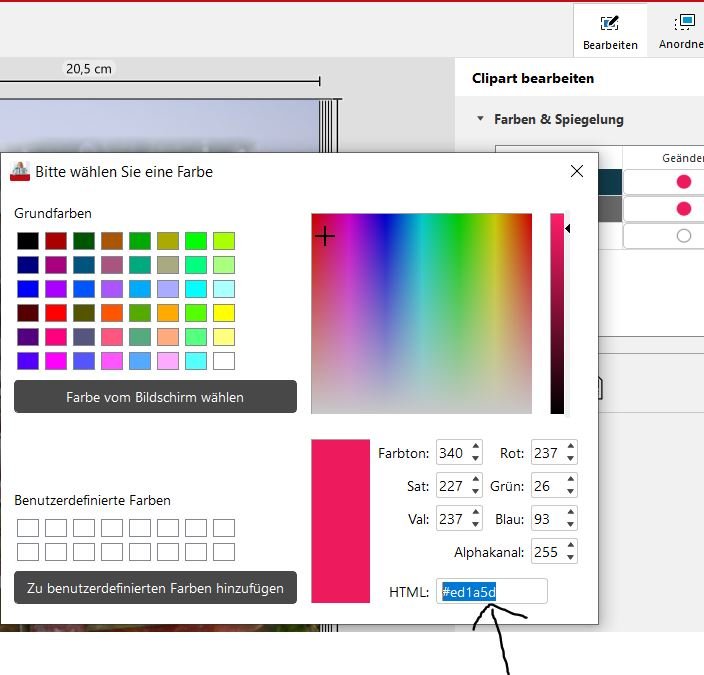
Task: Select the black basic color swatch
Action: click(28, 241)
